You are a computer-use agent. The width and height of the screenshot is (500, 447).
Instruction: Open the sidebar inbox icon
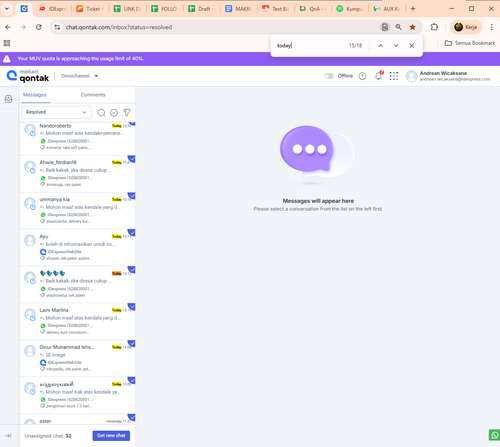[x=9, y=99]
